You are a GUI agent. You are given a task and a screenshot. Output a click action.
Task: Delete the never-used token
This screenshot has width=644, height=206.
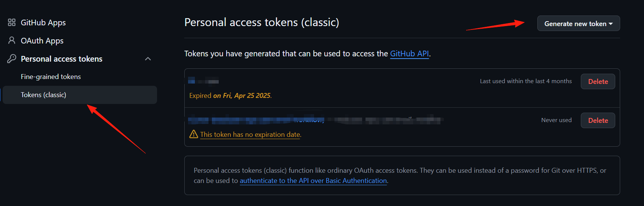[598, 121]
